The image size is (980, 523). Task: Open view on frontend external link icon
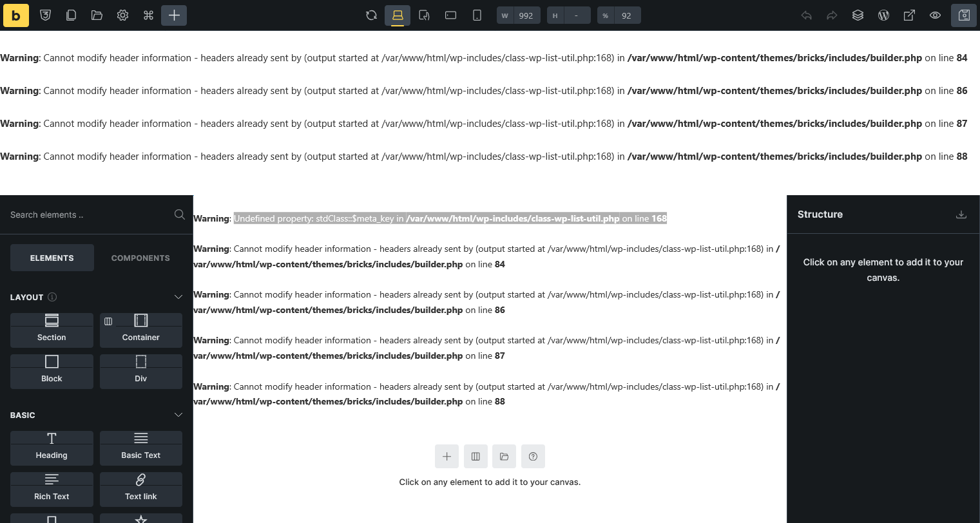(909, 15)
